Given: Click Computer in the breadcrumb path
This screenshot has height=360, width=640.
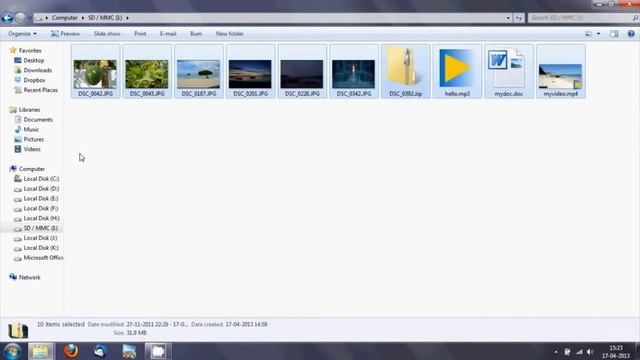Looking at the screenshot, I should pos(64,18).
